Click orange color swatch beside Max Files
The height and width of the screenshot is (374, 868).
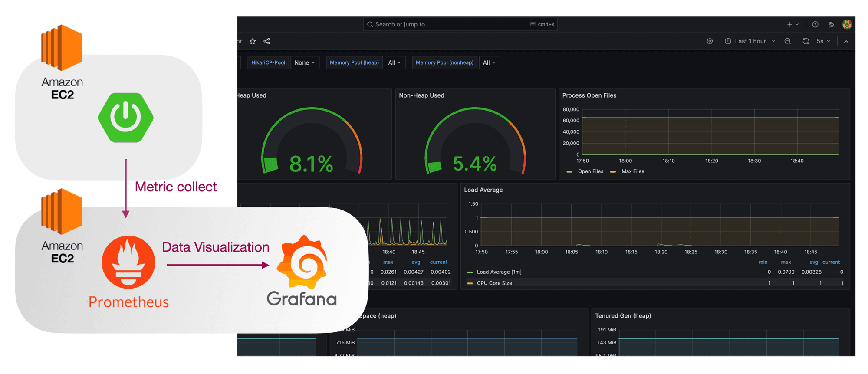pos(613,172)
